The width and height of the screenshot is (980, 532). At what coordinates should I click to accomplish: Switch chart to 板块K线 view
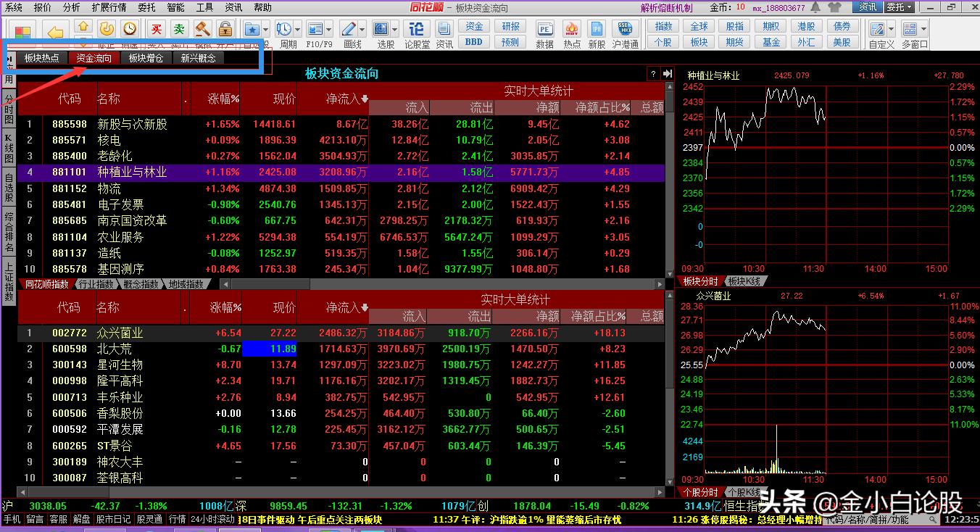point(746,281)
